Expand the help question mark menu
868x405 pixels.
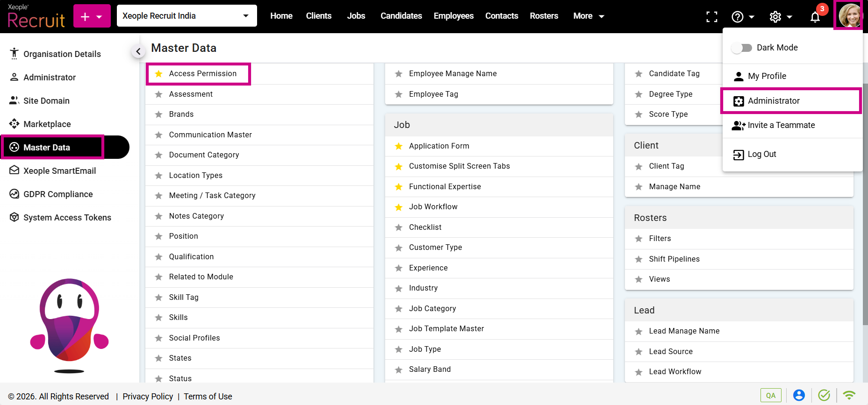[x=742, y=17]
